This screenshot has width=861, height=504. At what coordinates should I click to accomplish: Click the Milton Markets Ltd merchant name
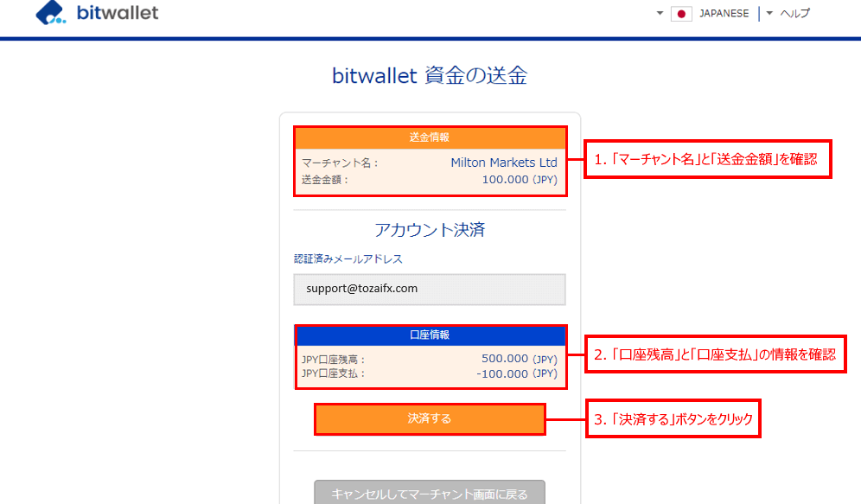[503, 163]
